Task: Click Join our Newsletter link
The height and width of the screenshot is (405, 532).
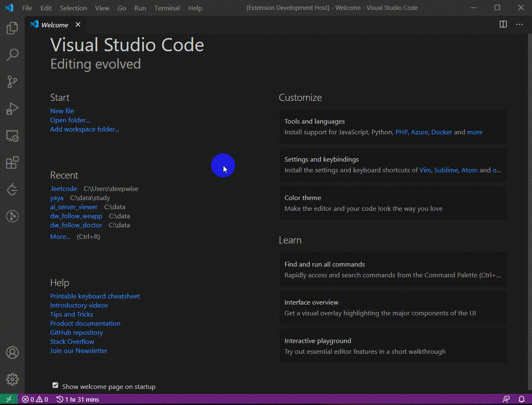Action: [78, 350]
